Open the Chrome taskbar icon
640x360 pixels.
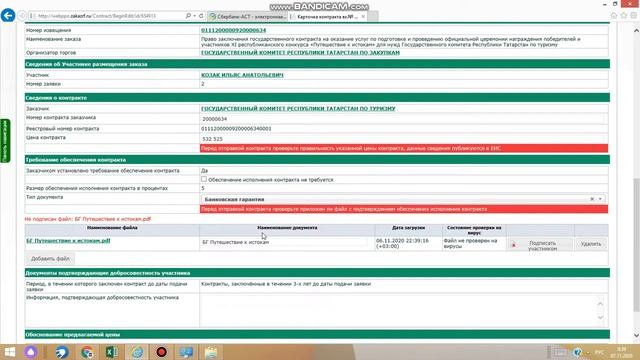click(x=87, y=352)
